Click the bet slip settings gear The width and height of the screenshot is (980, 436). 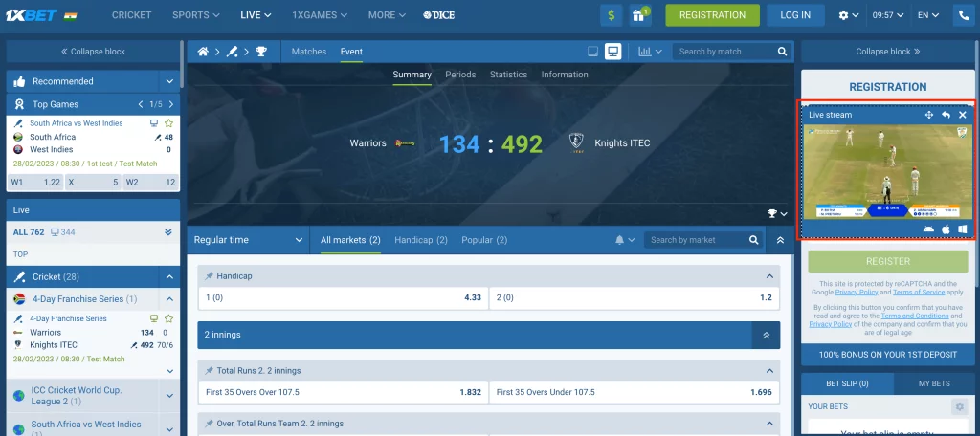click(959, 406)
